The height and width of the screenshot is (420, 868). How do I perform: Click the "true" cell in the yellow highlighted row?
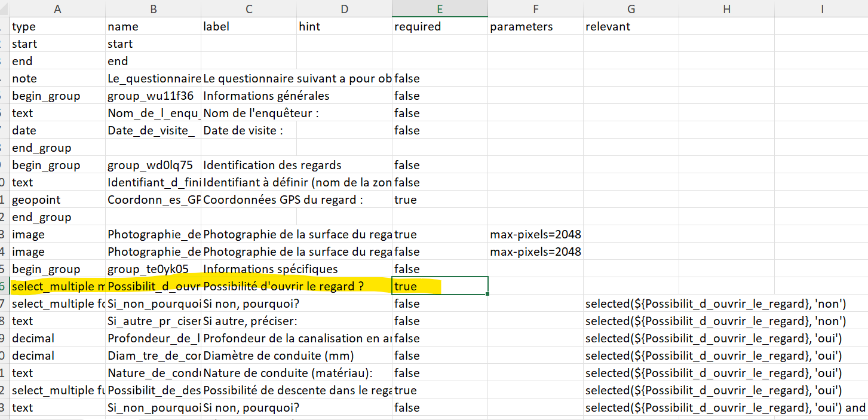[440, 286]
